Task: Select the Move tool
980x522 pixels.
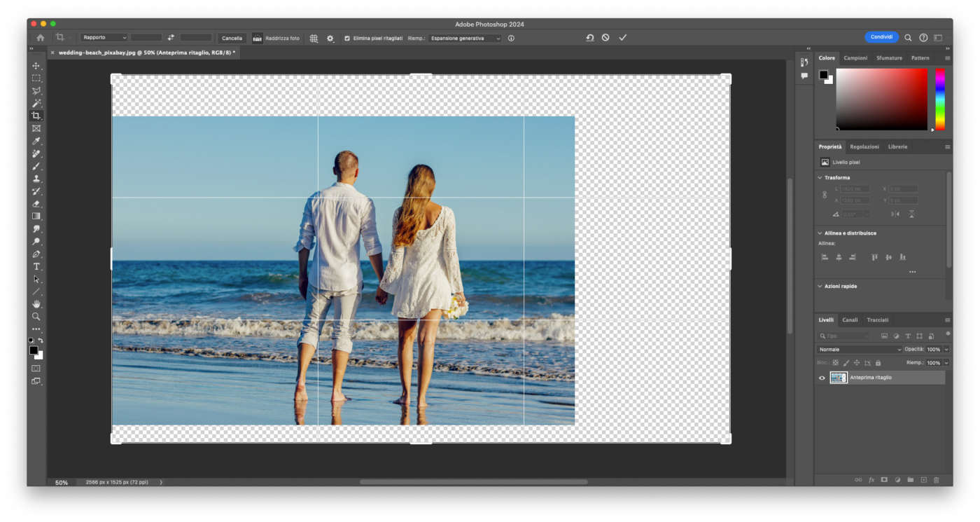Action: [36, 66]
